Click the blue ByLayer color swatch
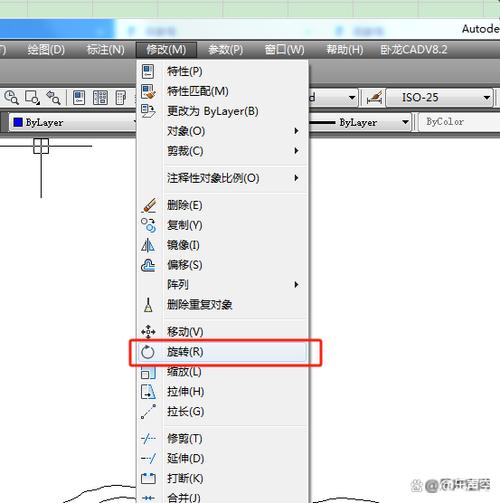The image size is (500, 503). pyautogui.click(x=18, y=122)
